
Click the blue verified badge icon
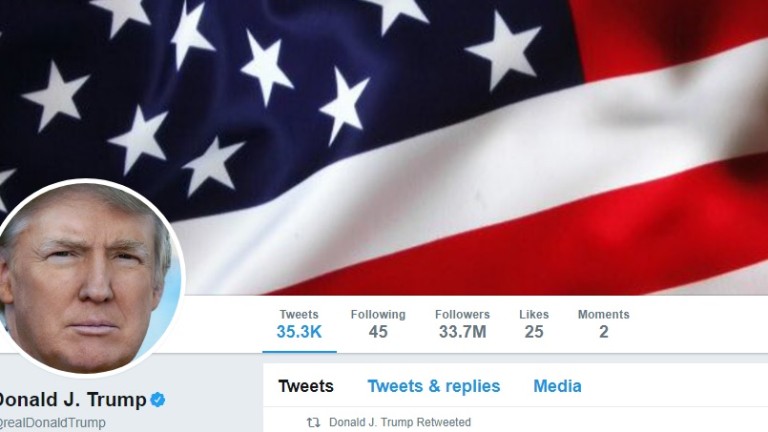pos(158,399)
